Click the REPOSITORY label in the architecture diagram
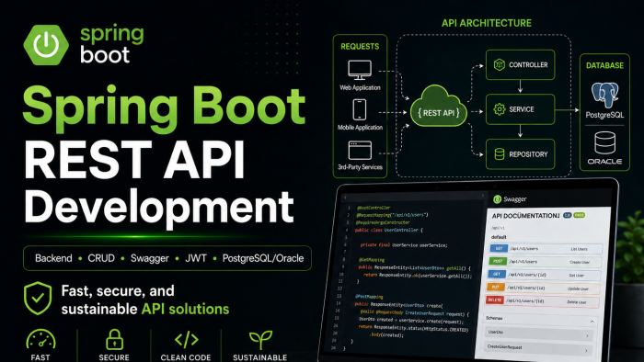Viewport: 644px width, 362px height. [x=528, y=154]
